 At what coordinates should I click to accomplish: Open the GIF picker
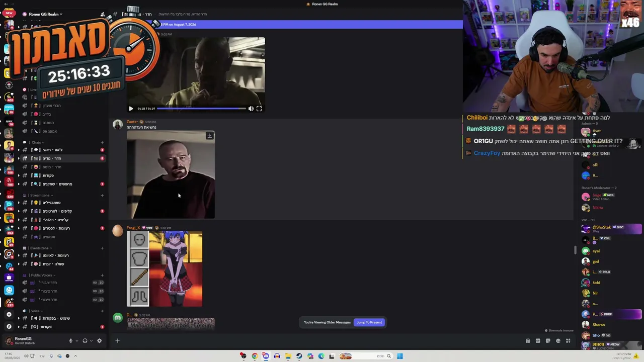pyautogui.click(x=538, y=341)
